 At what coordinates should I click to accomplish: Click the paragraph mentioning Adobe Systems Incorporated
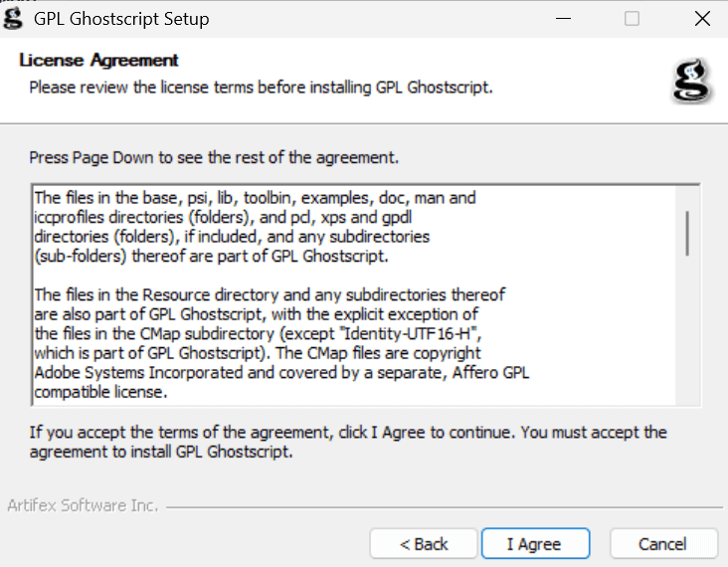coord(281,343)
